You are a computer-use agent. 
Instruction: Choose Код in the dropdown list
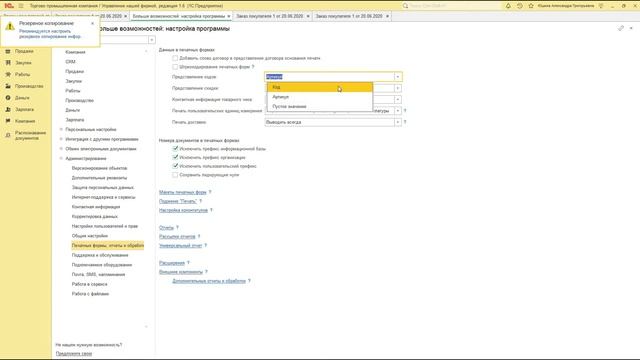(x=320, y=87)
